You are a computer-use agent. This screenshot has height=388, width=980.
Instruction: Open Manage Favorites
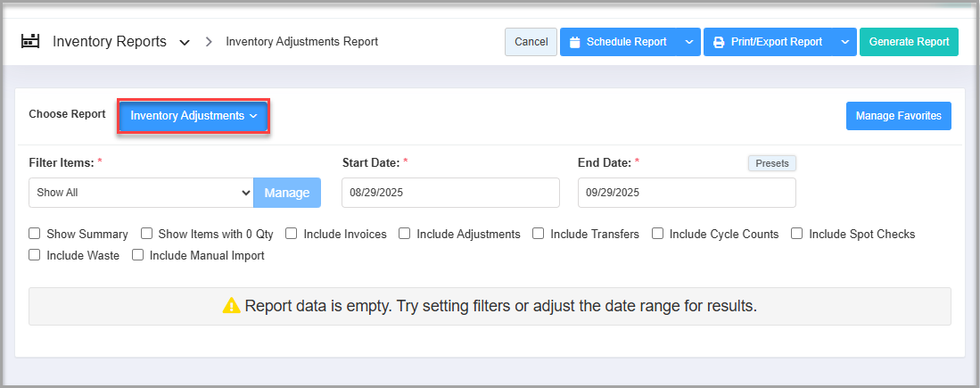(898, 116)
